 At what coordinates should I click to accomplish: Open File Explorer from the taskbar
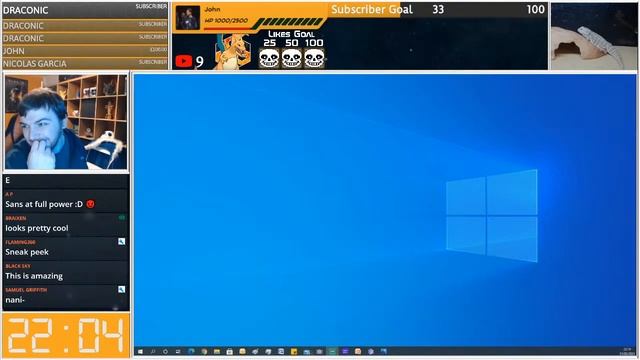[x=217, y=351]
